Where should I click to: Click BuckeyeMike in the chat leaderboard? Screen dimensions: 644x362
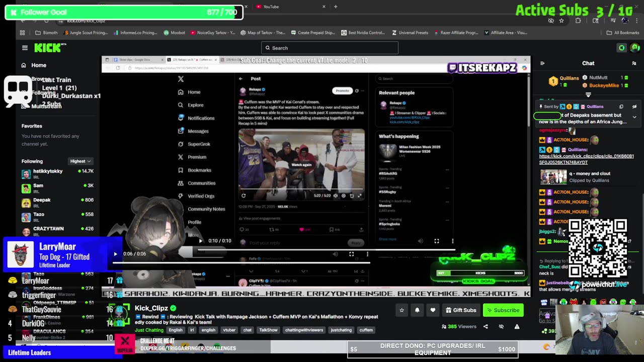pyautogui.click(x=604, y=85)
